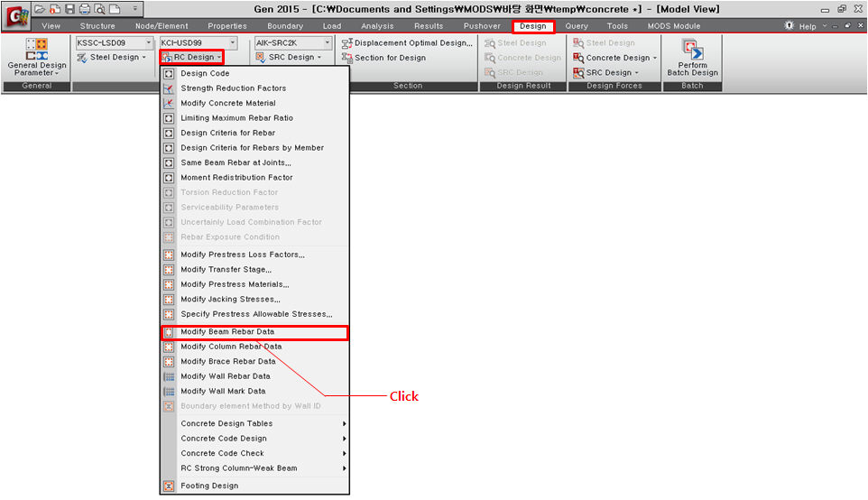The height and width of the screenshot is (500, 868).
Task: Click the Design Code menu icon
Action: click(x=169, y=74)
